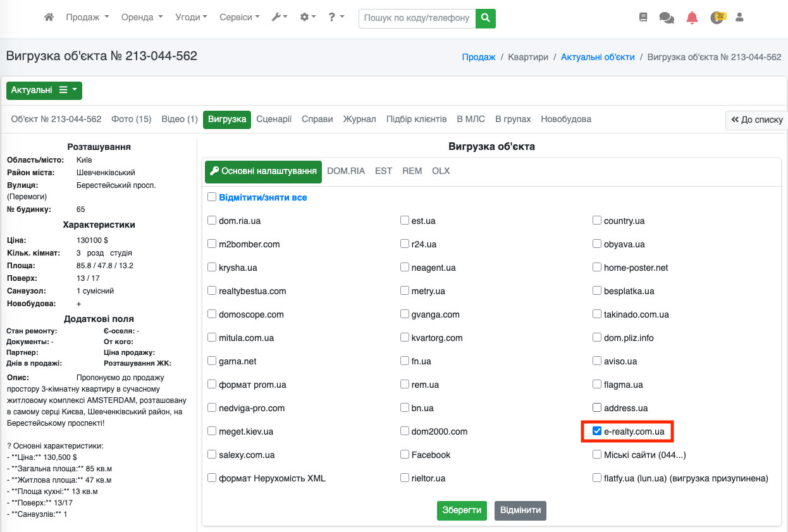Viewport: 788px width, 532px height.
Task: Click the home icon in navbar
Action: 49,18
